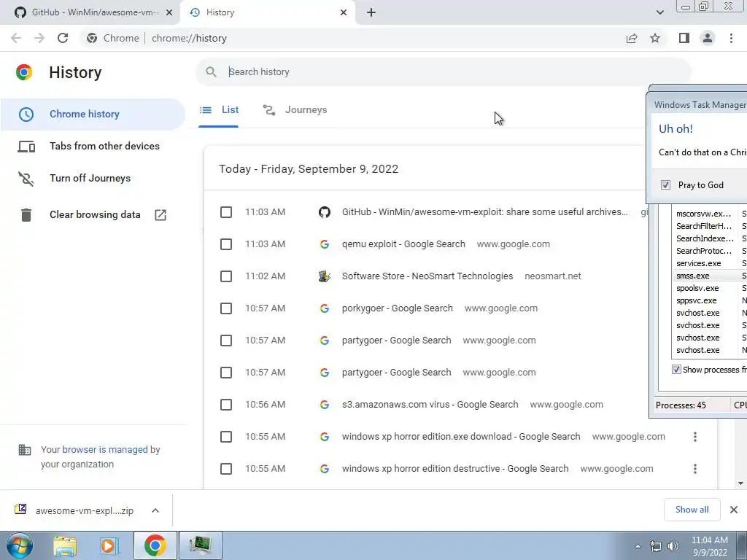Select sppsvc.exe in Task Manager list
Image resolution: width=747 pixels, height=560 pixels.
[709, 300]
